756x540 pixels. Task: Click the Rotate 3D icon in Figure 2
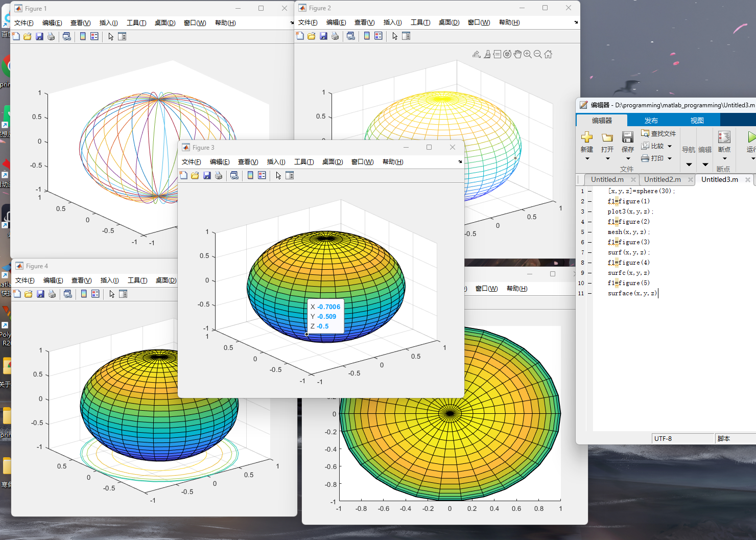[507, 54]
